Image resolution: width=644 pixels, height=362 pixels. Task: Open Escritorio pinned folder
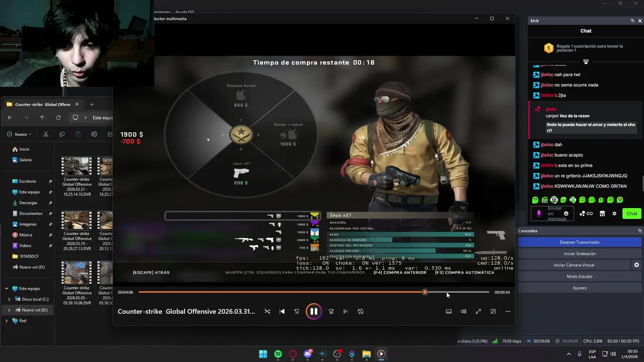[28, 182]
